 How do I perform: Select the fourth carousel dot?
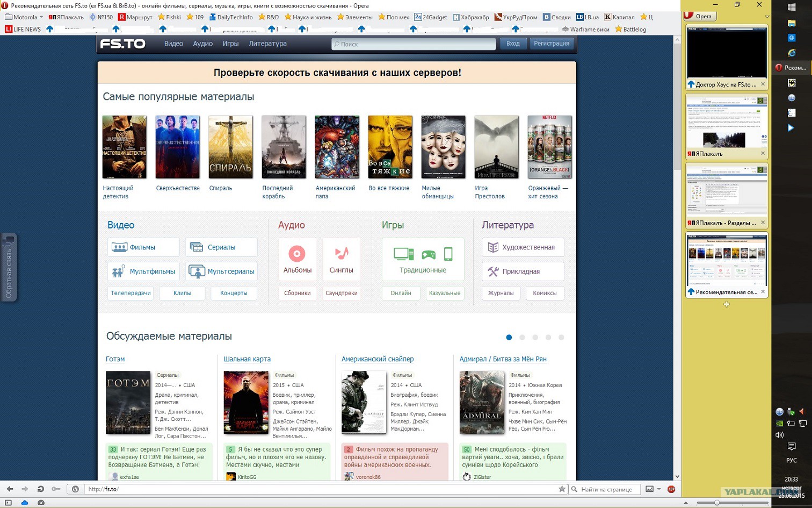(548, 338)
